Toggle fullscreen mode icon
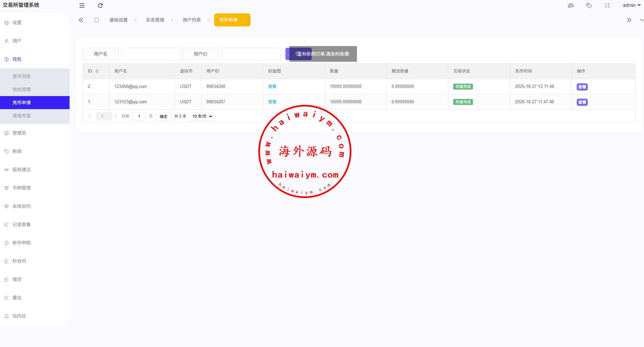This screenshot has height=347, width=644. tap(607, 6)
